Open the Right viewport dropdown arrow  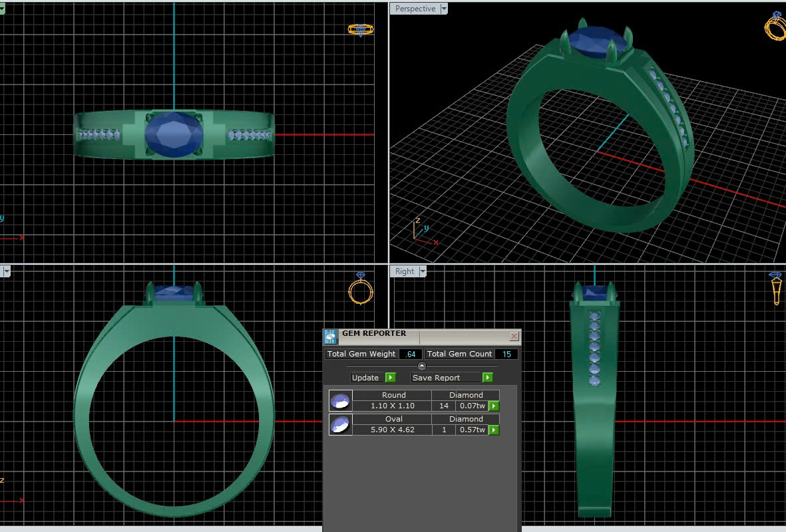tap(422, 271)
